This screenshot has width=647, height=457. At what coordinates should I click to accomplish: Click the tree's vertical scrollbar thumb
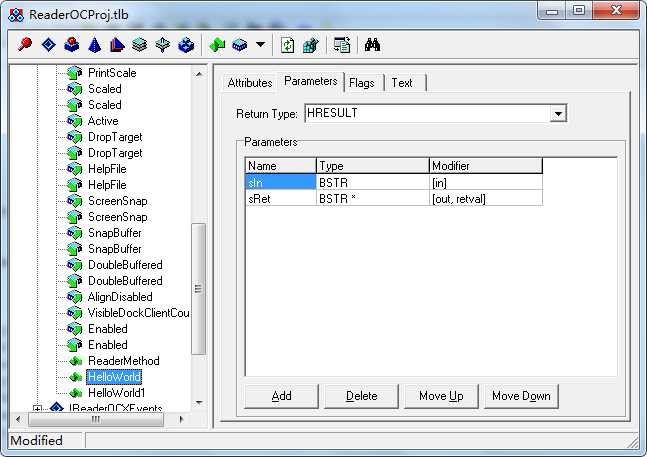click(199, 289)
